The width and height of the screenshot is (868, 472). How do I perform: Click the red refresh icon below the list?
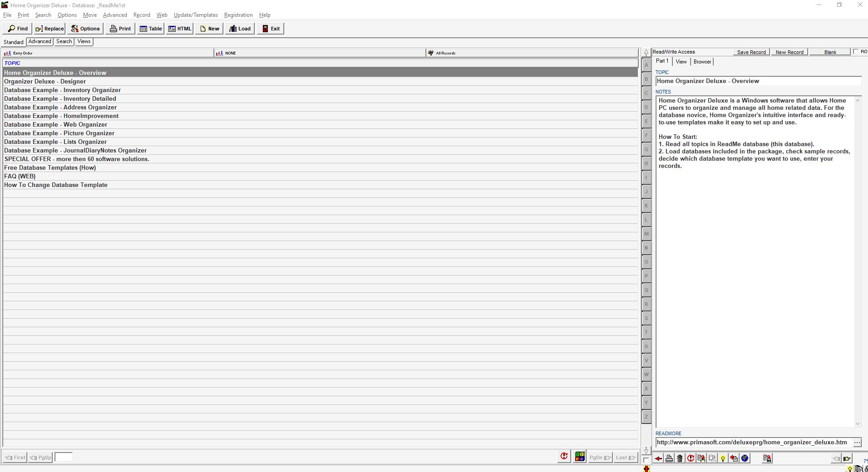pos(564,457)
